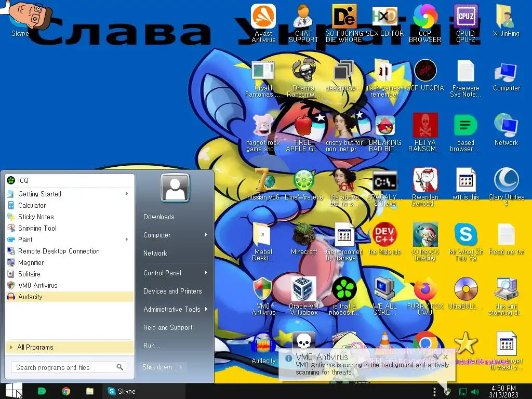This screenshot has height=399, width=532.
Task: Open Devices and Printers link
Action: click(172, 291)
